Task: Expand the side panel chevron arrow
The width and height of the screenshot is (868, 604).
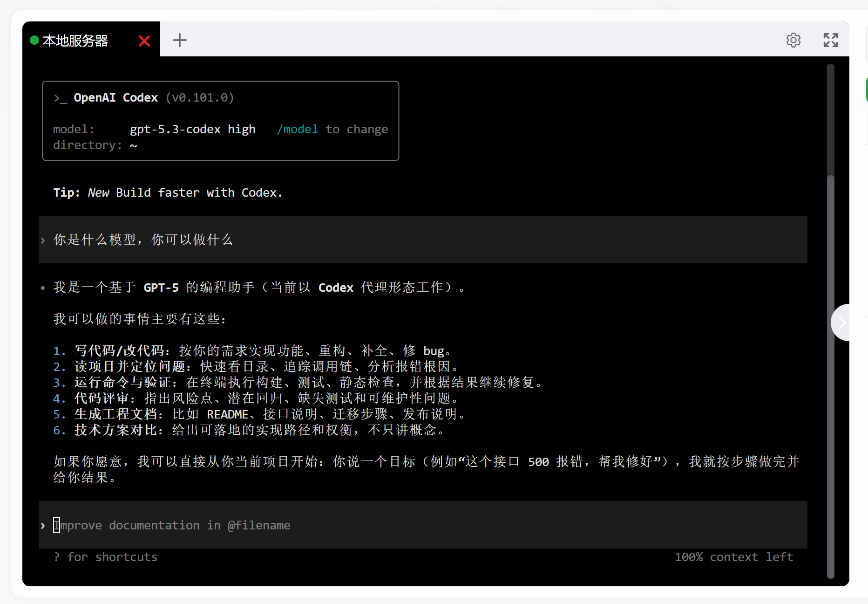Action: 841,323
